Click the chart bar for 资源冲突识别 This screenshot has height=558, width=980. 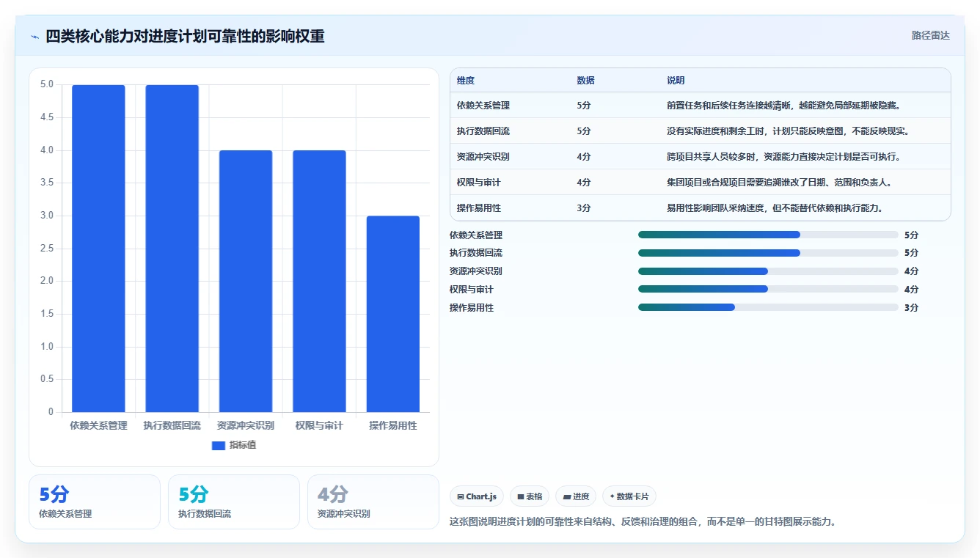246,281
